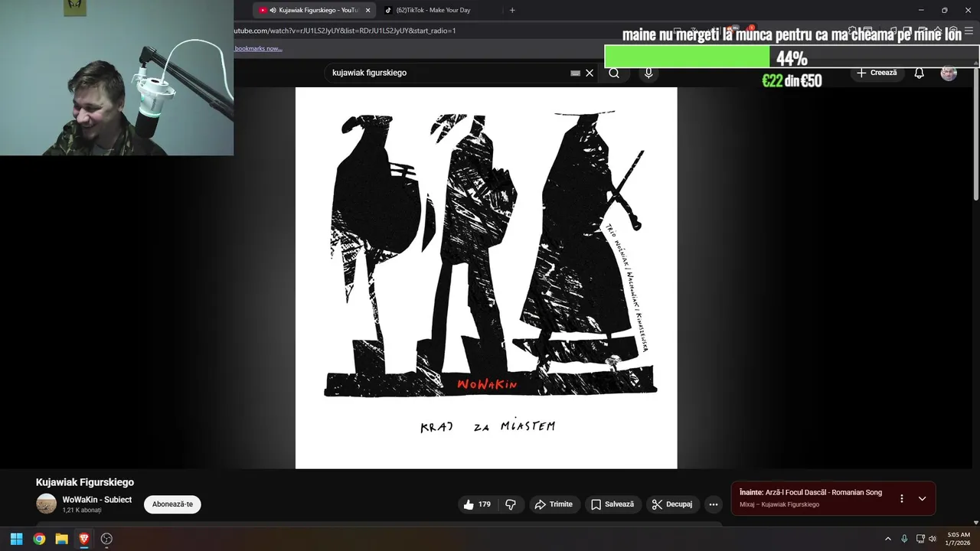The height and width of the screenshot is (551, 980).
Task: Open the volume icon in system tray
Action: 933,539
